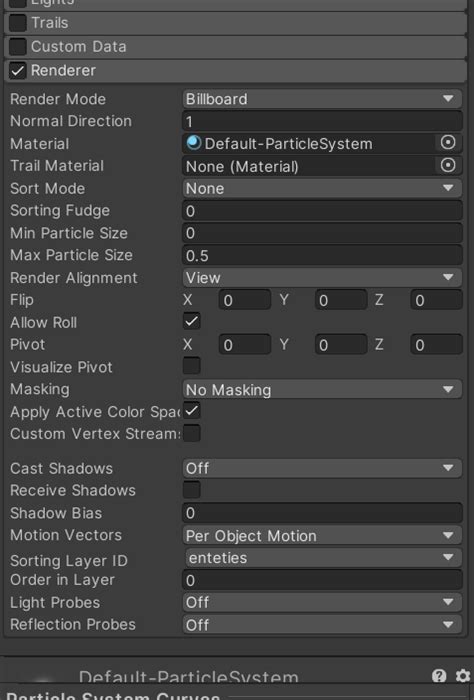Click the Pivot Y value field

pos(341,344)
